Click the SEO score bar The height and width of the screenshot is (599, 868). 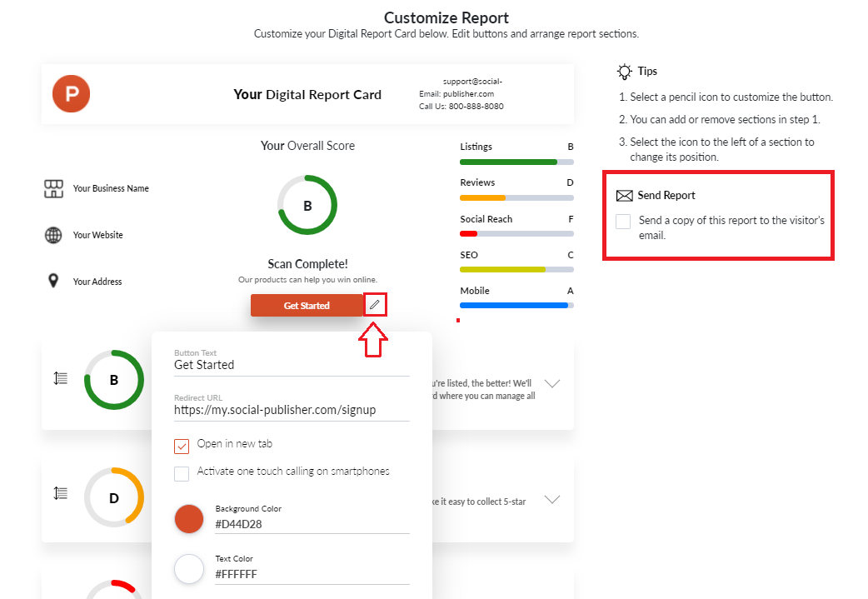[x=516, y=270]
